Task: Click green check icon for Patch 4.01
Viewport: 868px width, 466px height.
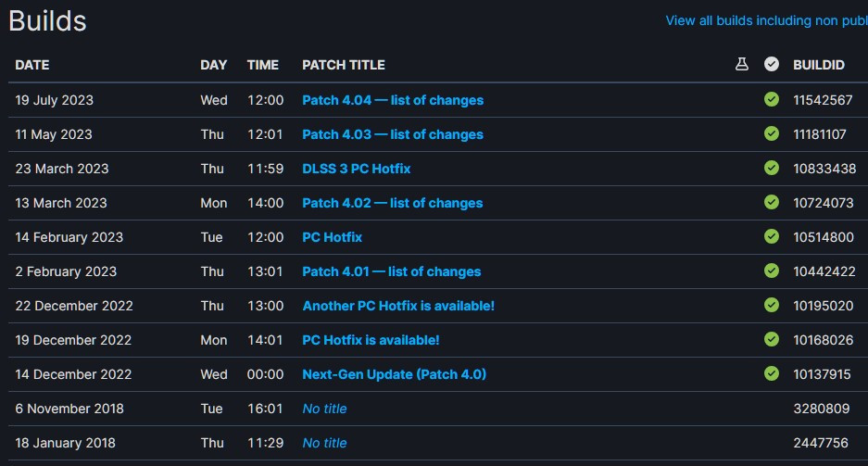Action: [771, 271]
